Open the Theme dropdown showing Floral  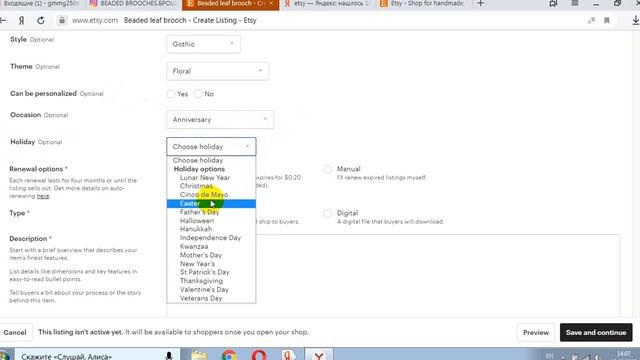coord(218,71)
